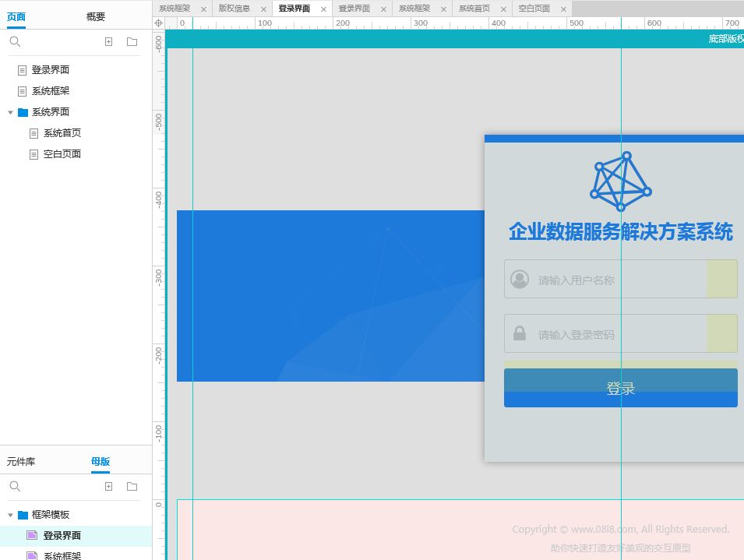Click the blue 登录 button on canvas
The height and width of the screenshot is (560, 744).
[x=620, y=389]
